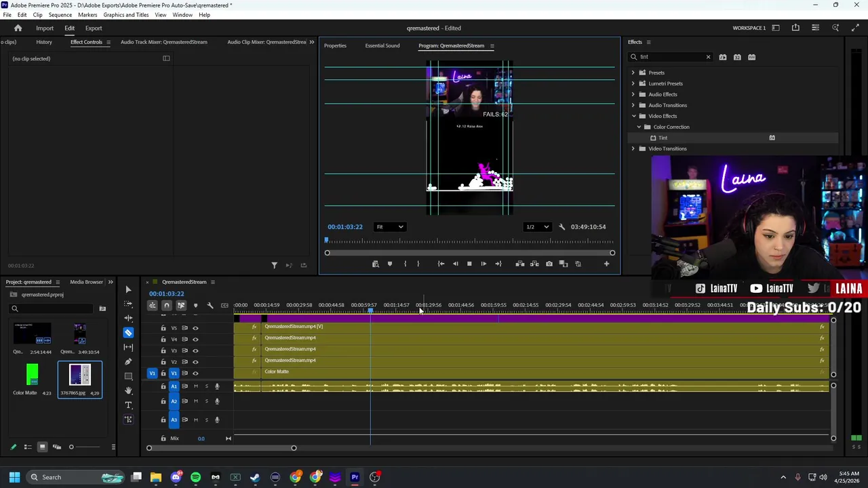
Task: Switch Project panel to icon view
Action: (x=42, y=447)
